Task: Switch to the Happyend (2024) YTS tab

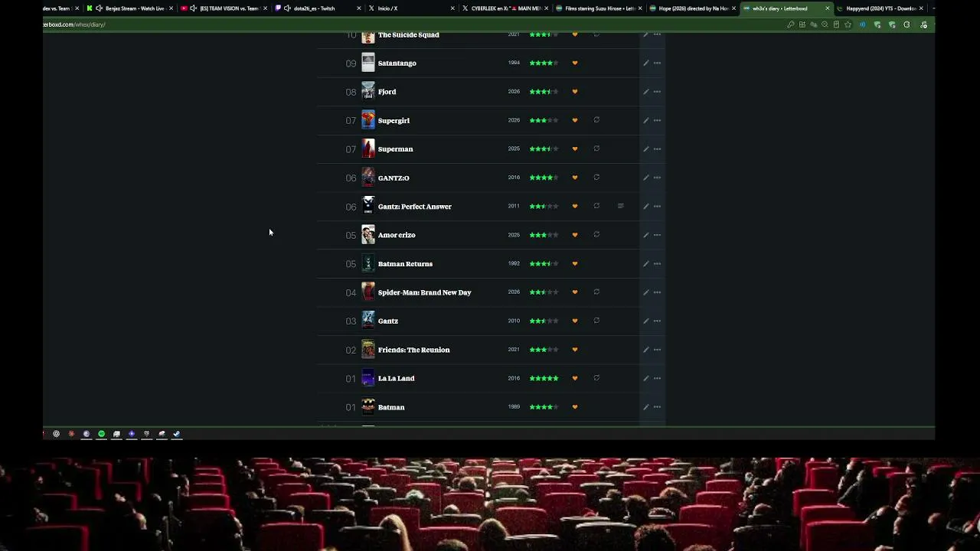Action: click(x=880, y=8)
